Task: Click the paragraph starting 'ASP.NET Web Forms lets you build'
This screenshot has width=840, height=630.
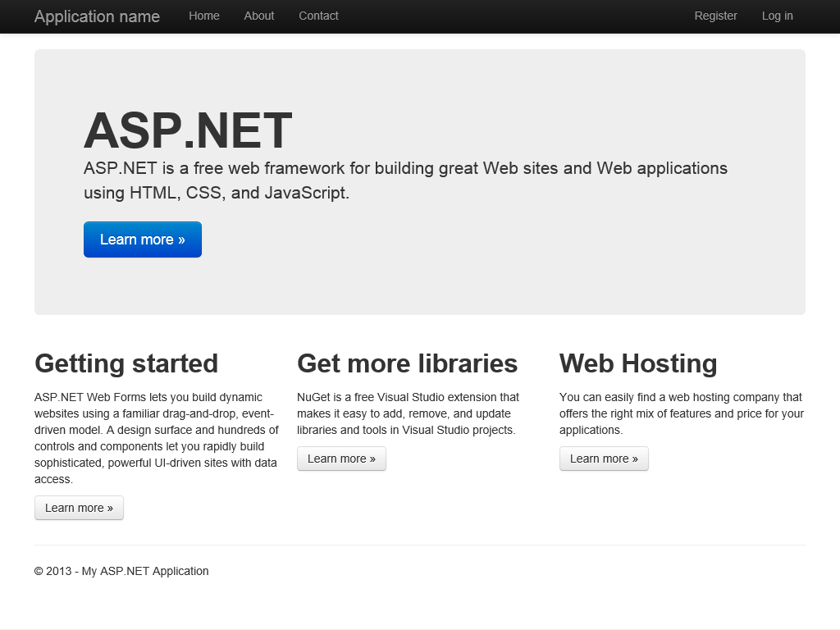Action: coord(157,438)
